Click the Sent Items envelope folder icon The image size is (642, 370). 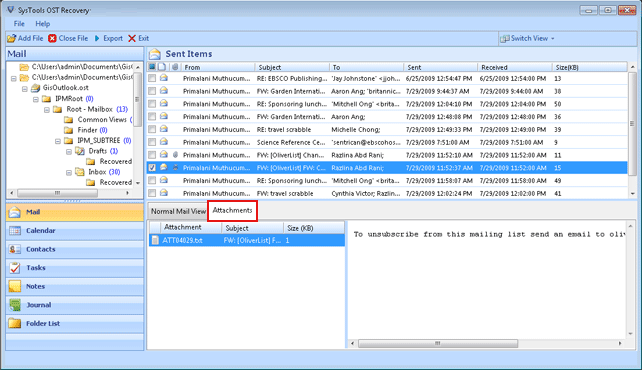[155, 54]
